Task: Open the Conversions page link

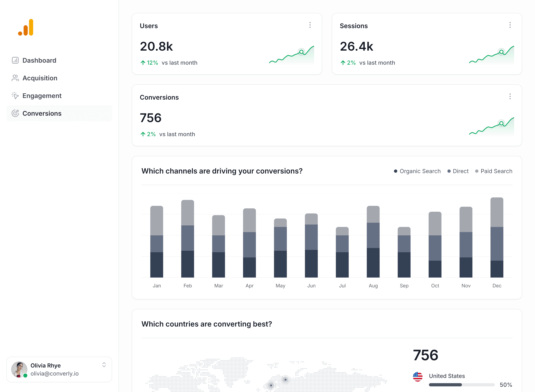Action: 42,113
